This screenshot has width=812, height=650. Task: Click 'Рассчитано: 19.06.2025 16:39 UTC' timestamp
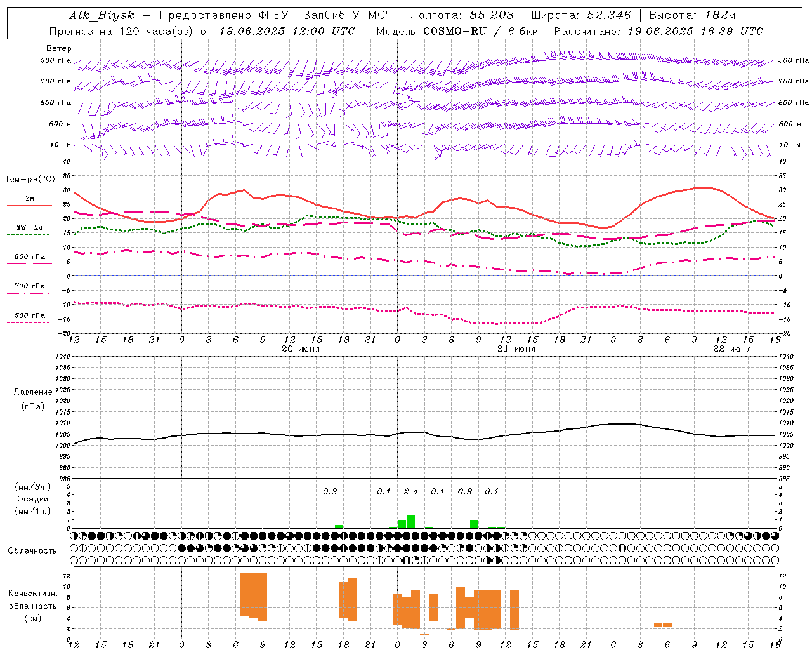(658, 31)
